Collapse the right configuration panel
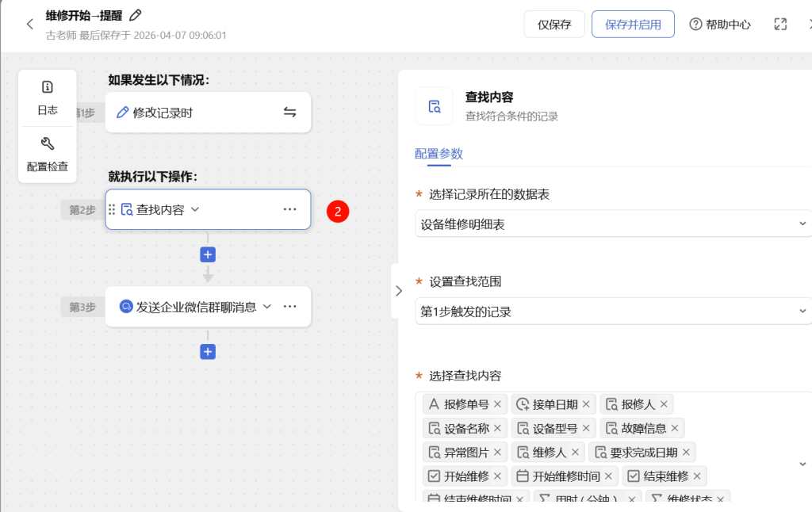The height and width of the screenshot is (512, 812). tap(398, 291)
